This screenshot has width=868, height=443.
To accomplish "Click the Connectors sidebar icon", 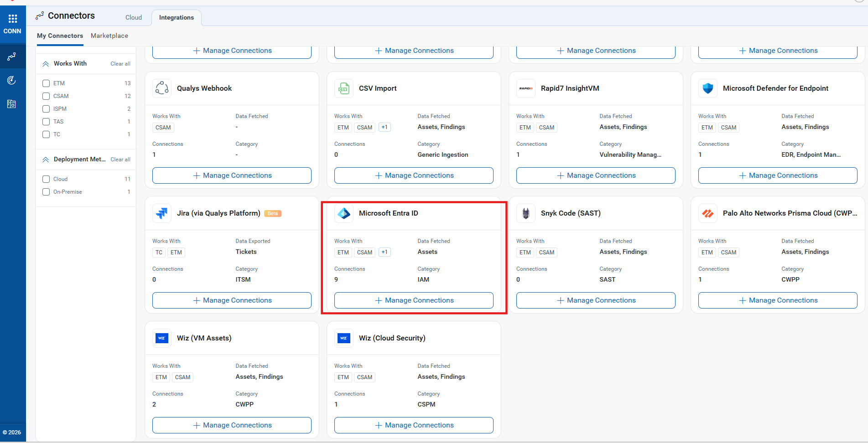I will [x=12, y=57].
